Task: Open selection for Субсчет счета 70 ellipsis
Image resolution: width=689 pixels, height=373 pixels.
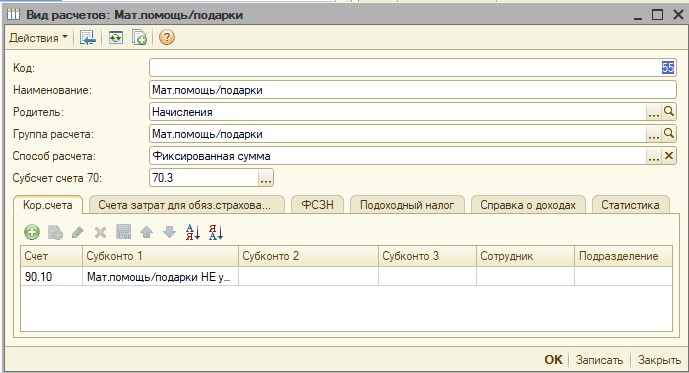Action: (265, 177)
